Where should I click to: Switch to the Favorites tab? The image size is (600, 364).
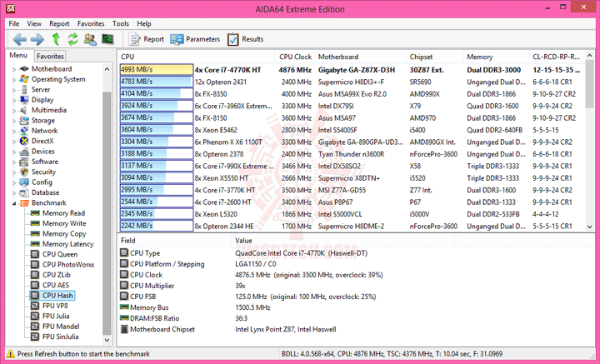pyautogui.click(x=50, y=56)
